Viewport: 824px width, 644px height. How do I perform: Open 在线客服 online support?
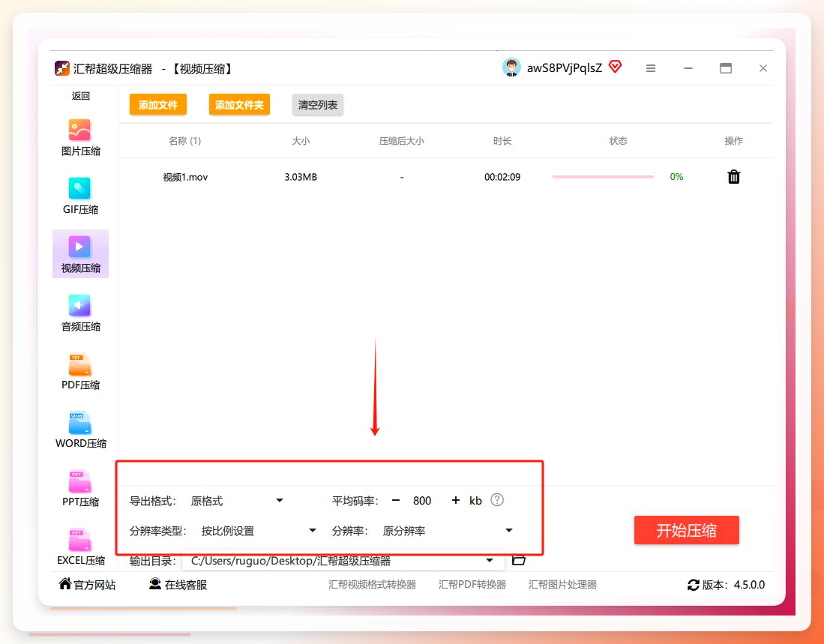point(178,585)
